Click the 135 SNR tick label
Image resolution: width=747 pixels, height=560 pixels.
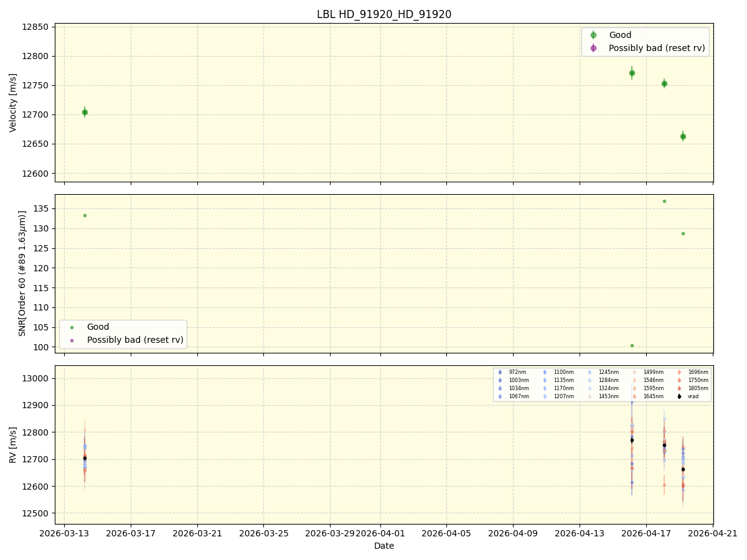point(41,208)
